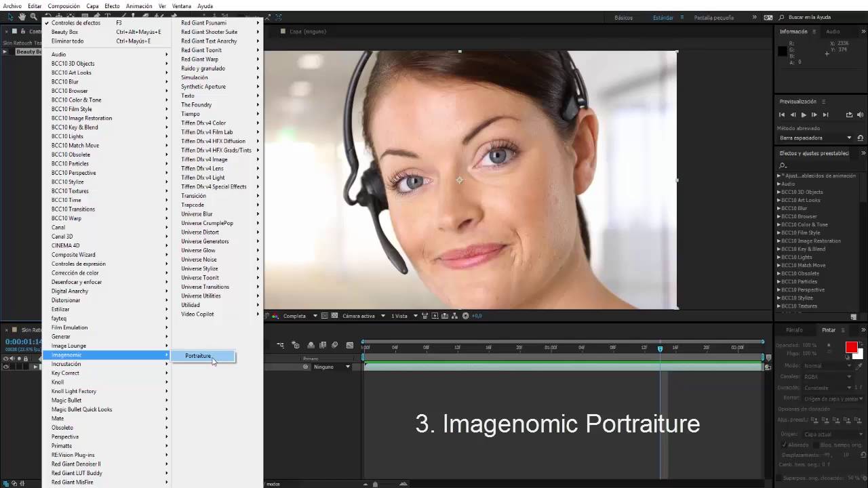Switch to the Párrafo tab
Image resolution: width=868 pixels, height=488 pixels.
[x=794, y=330]
